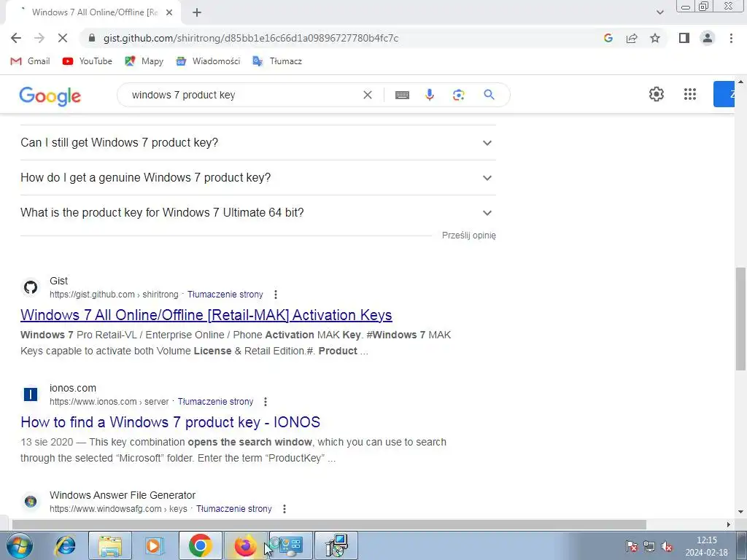Click Tłumaczenie strony for ionos.com result
Screen dimensions: 747x560
tap(215, 402)
